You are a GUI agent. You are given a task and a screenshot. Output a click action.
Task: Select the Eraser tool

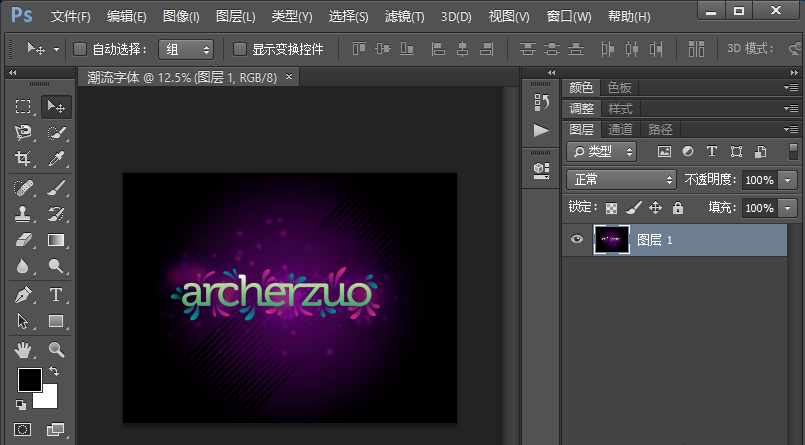23,240
